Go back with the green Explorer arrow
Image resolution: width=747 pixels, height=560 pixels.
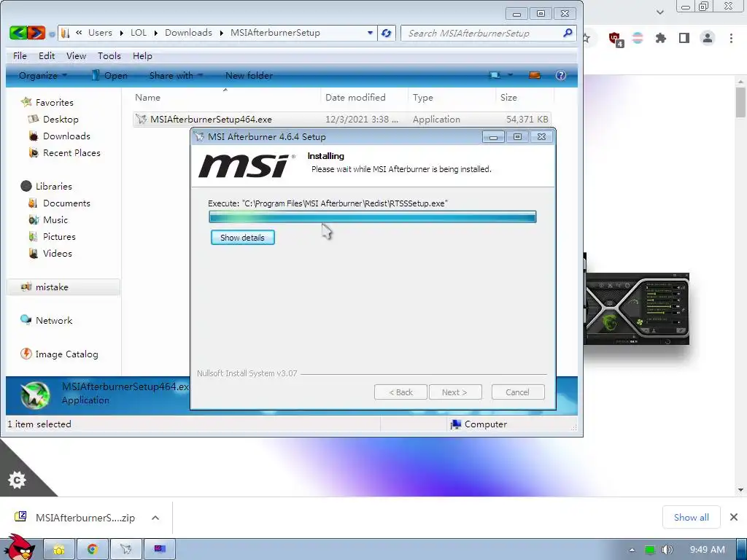coord(18,33)
